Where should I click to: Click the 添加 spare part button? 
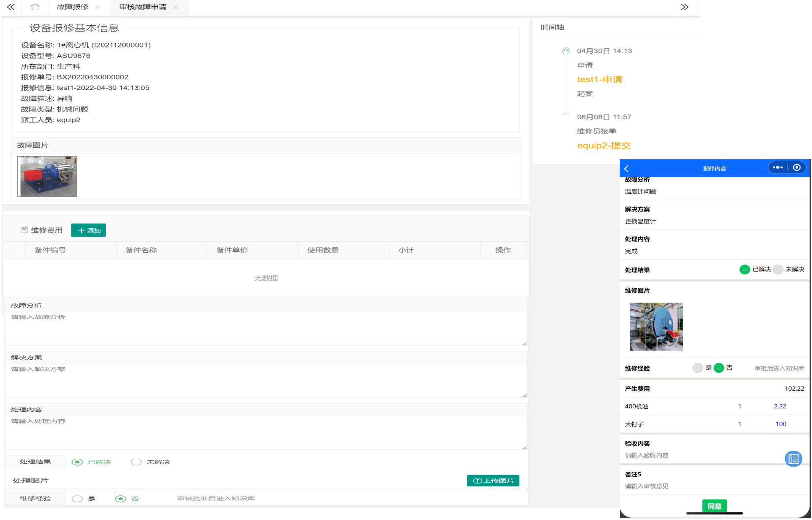click(x=89, y=230)
